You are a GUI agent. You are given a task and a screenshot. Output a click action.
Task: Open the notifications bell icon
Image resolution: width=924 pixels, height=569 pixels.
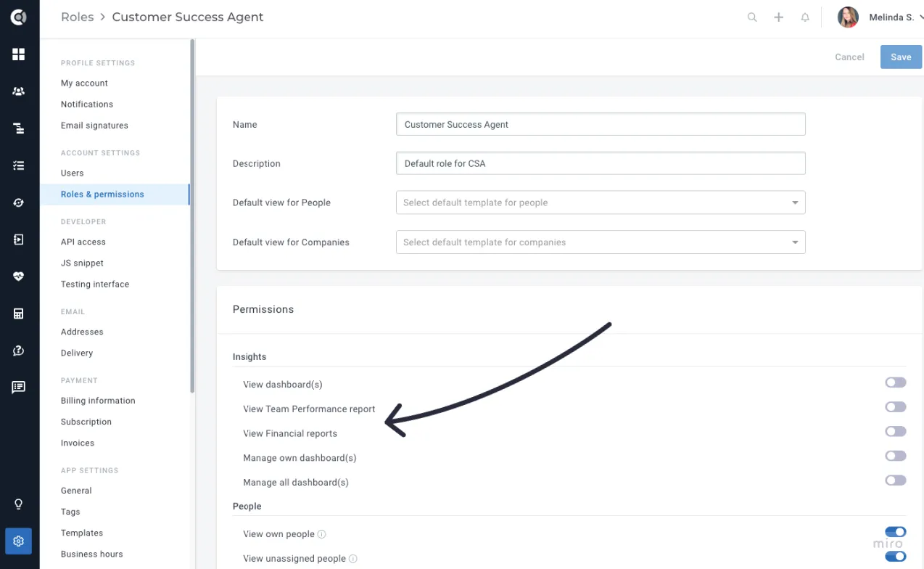(805, 17)
